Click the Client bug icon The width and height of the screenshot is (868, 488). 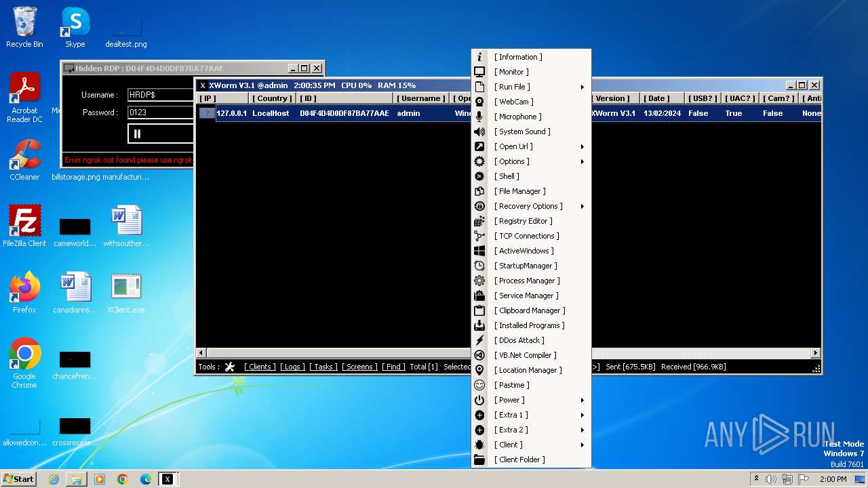coord(479,445)
